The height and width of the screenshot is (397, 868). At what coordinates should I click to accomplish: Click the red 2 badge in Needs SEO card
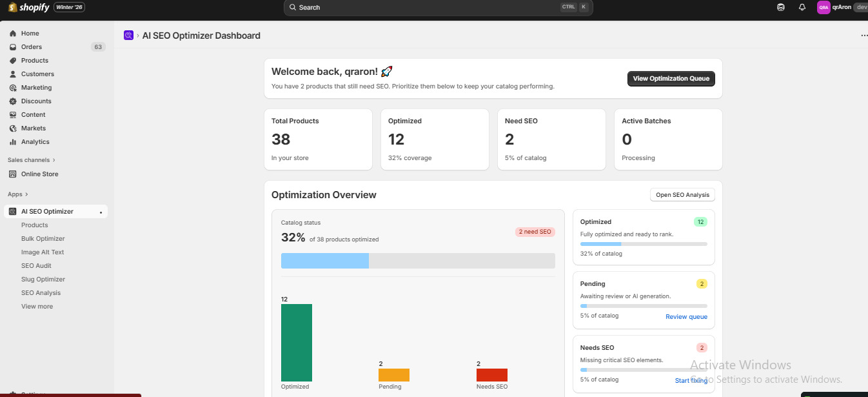(702, 348)
